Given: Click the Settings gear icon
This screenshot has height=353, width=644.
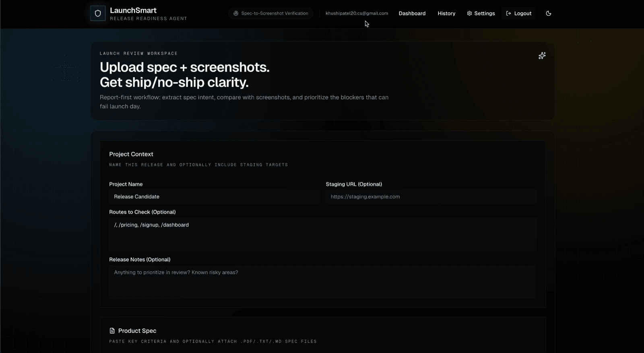Looking at the screenshot, I should click(x=469, y=13).
